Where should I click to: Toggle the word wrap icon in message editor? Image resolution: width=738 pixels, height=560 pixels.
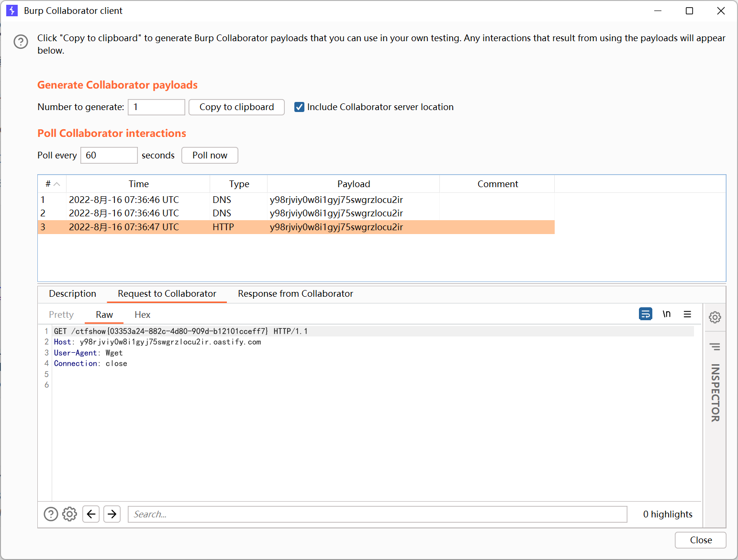click(646, 314)
